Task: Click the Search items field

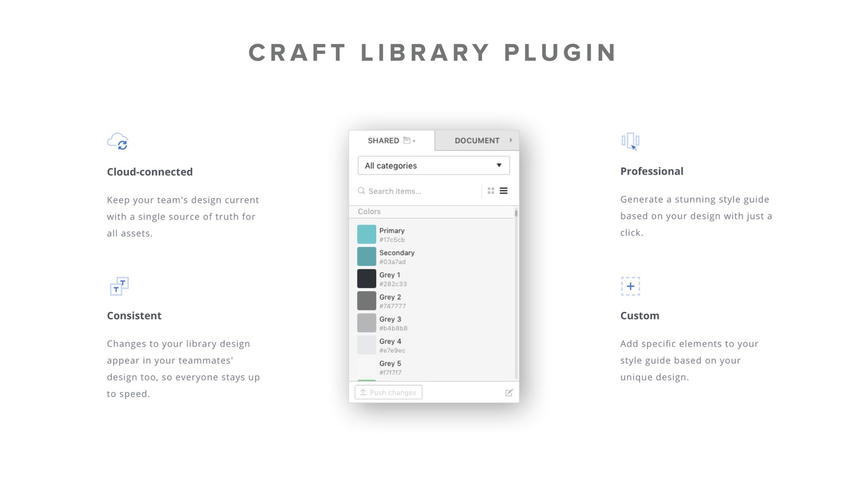Action: click(x=418, y=191)
